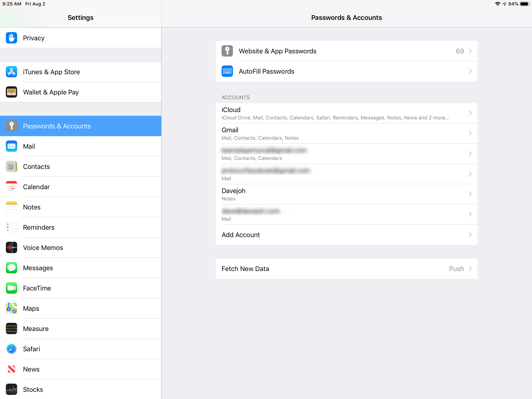Go to iTunes & App Store settings
This screenshot has width=532, height=399.
point(81,72)
